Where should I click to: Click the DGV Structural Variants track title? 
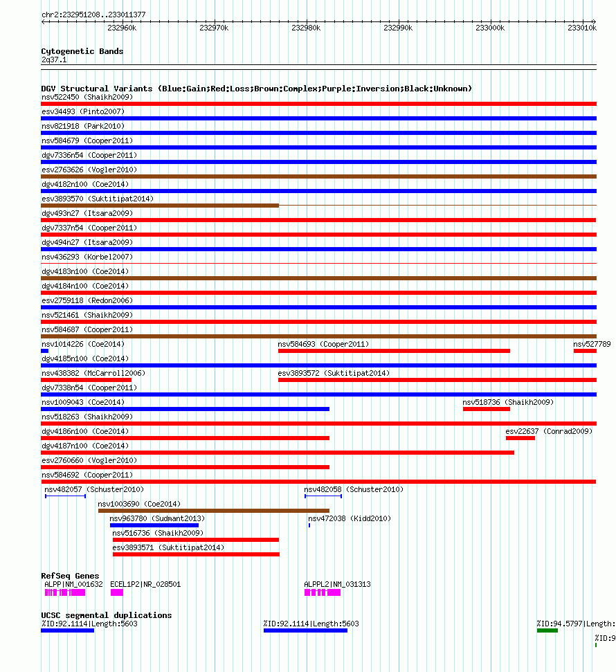(x=256, y=89)
